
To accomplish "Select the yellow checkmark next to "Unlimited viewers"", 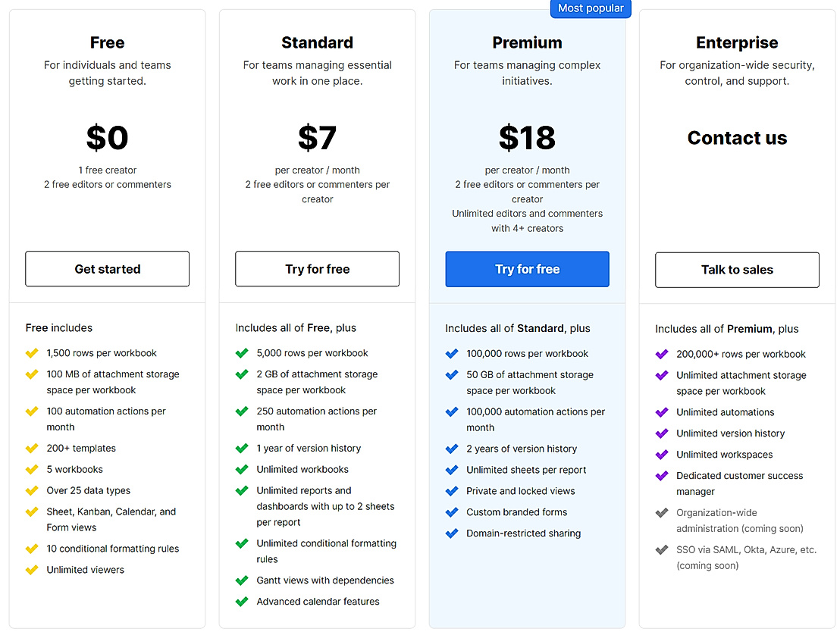I will [x=31, y=569].
